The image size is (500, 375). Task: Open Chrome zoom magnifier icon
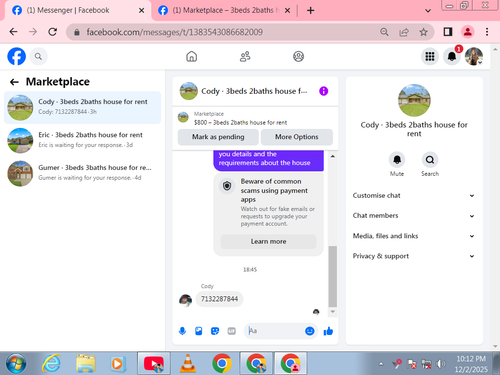coord(384,32)
